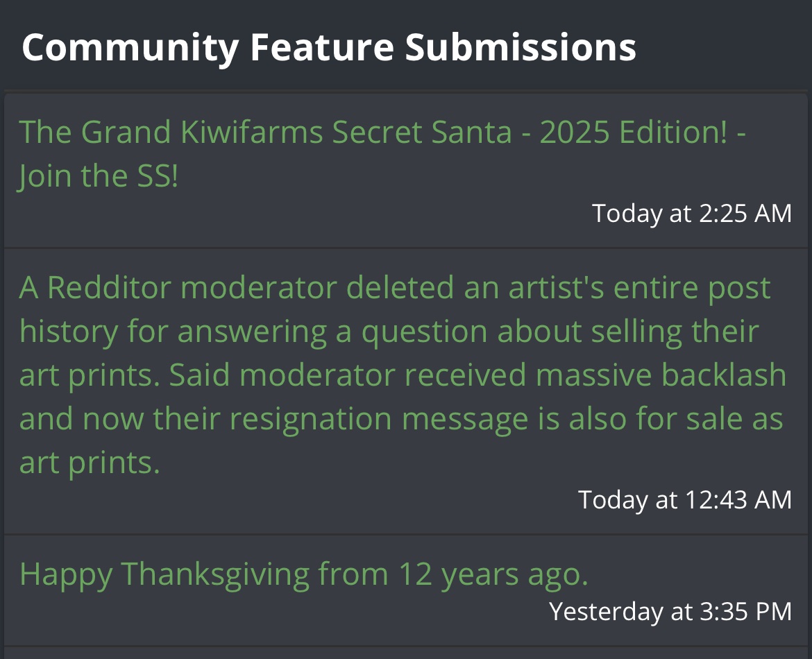Click the "Join the SS!" link text
The height and width of the screenshot is (659, 812).
pos(99,176)
